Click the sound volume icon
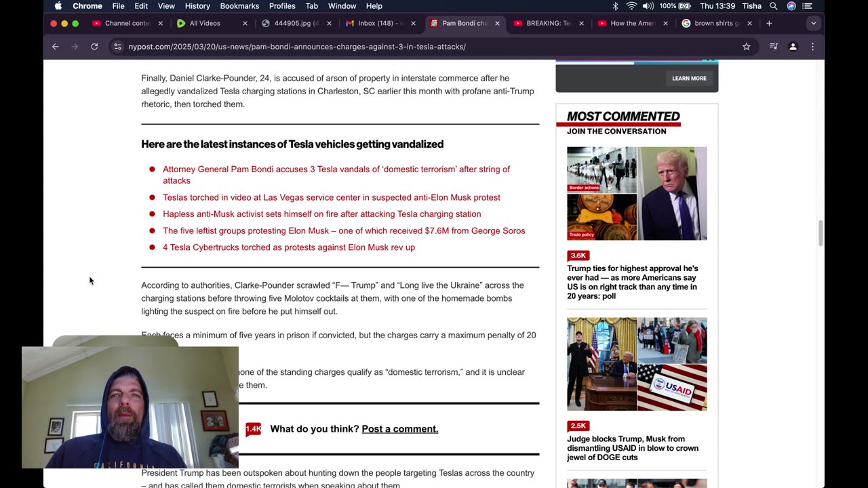Viewport: 868px width, 488px height. tap(648, 6)
